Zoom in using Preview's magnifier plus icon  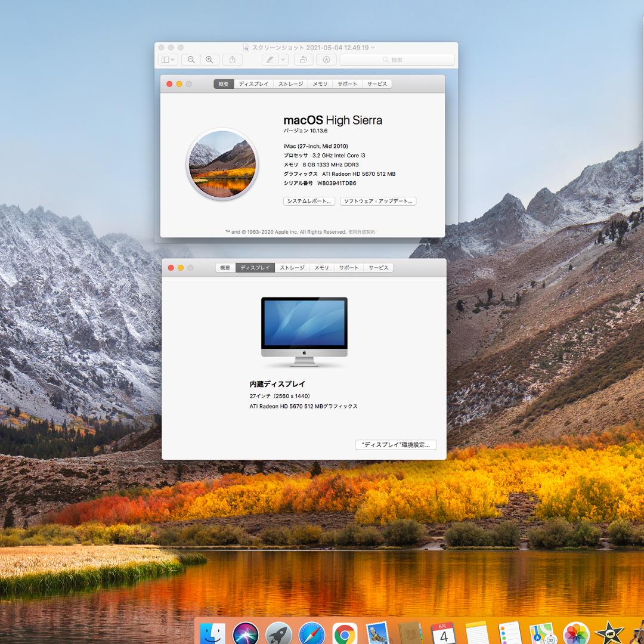point(209,60)
